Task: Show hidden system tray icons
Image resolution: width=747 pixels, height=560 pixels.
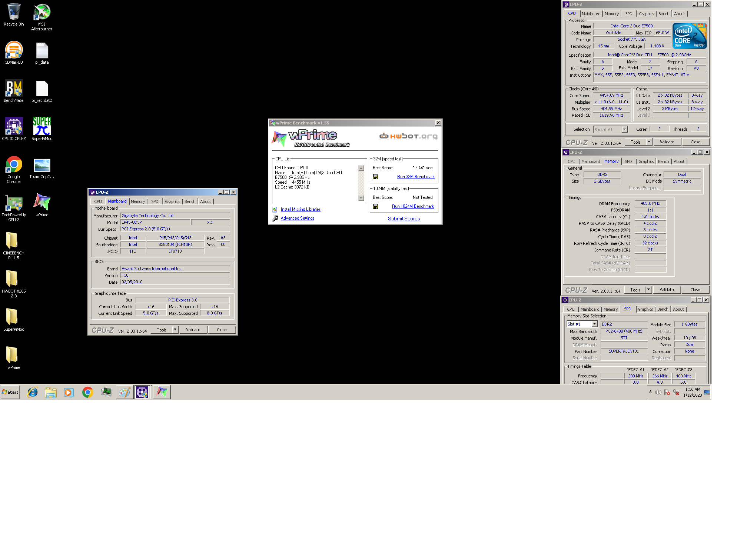Action: pos(650,392)
